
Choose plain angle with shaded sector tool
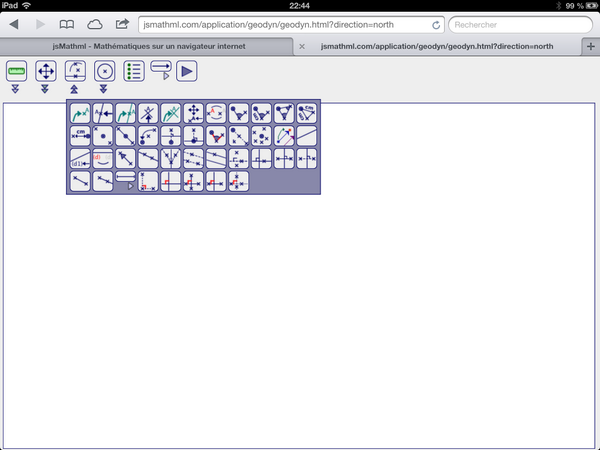[239, 113]
